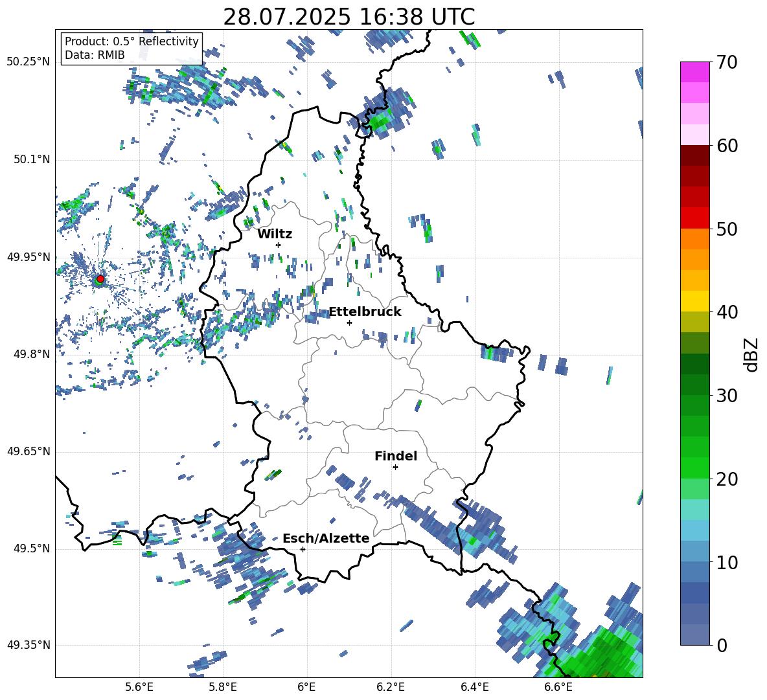Click the Ettelbruck city label
Screen dimensions: 767x700
(x=365, y=312)
